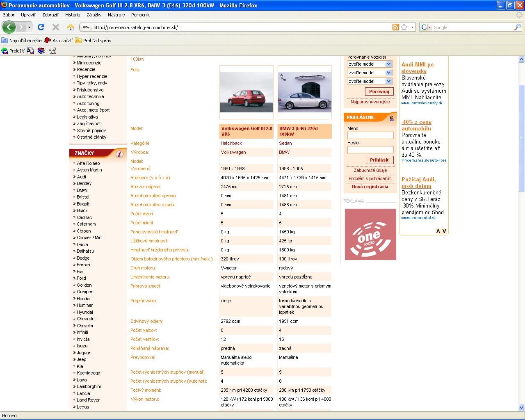Open the Prehľad správ feed bookmark
525x420 pixels.
pos(93,41)
